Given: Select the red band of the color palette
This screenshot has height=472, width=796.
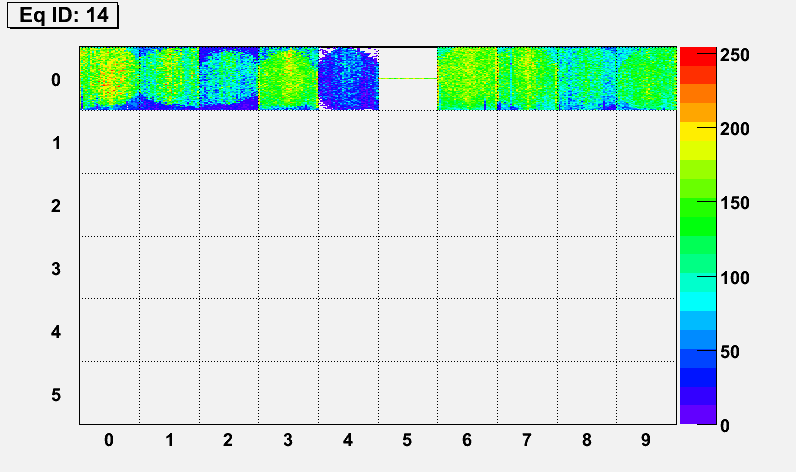Looking at the screenshot, I should (x=698, y=56).
